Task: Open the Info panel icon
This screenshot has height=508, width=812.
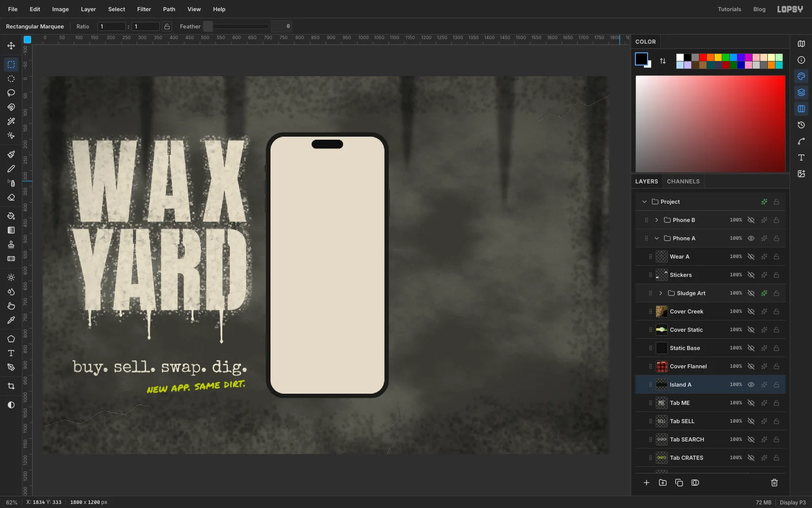Action: (801, 60)
